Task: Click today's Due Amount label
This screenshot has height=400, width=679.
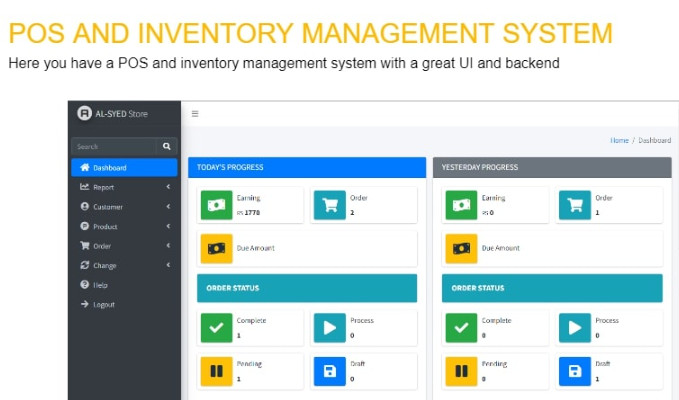Action: [255, 248]
